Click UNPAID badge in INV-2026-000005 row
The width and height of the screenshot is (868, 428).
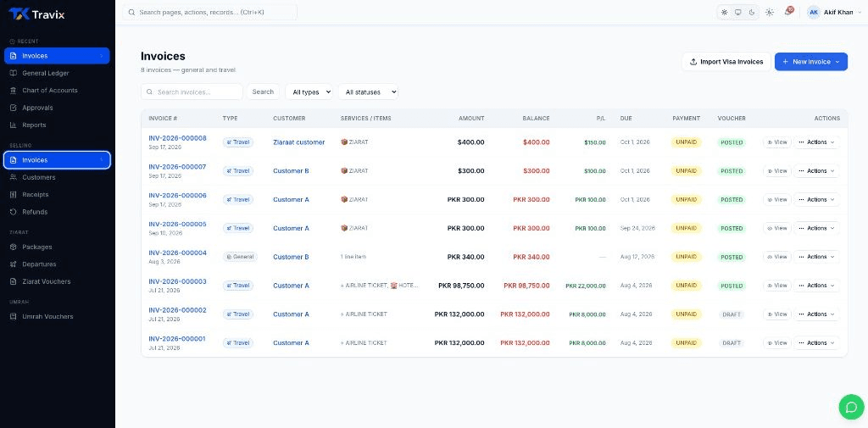coord(687,228)
